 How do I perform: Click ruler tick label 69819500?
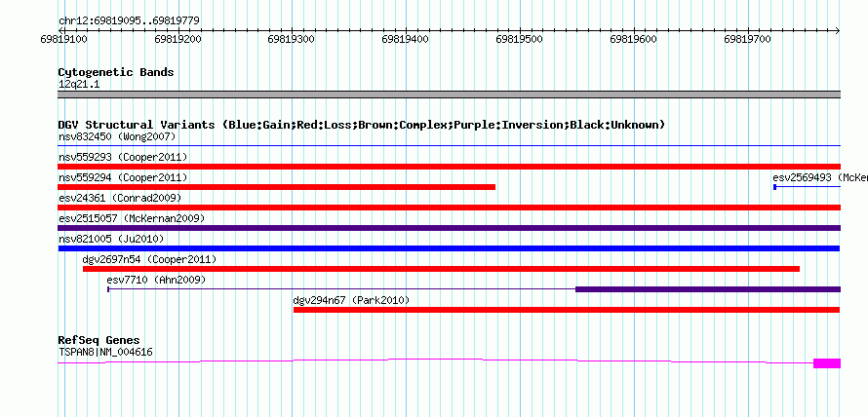pyautogui.click(x=519, y=40)
